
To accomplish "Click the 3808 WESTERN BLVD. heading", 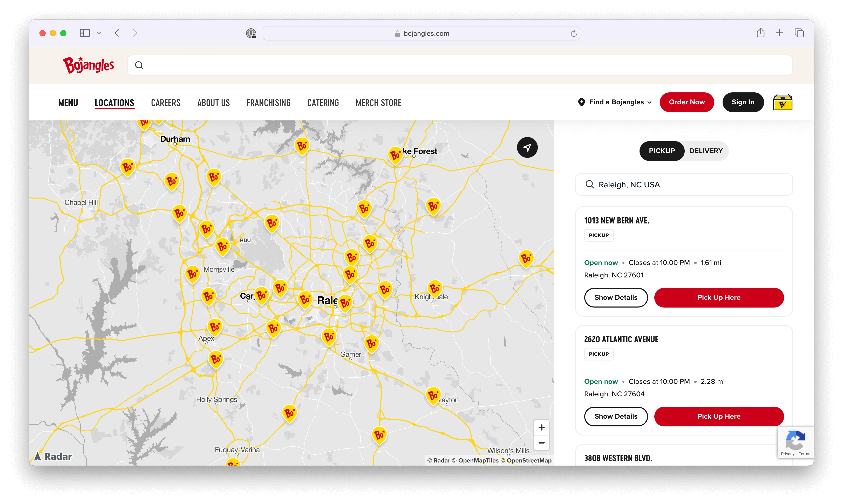I will [x=618, y=459].
